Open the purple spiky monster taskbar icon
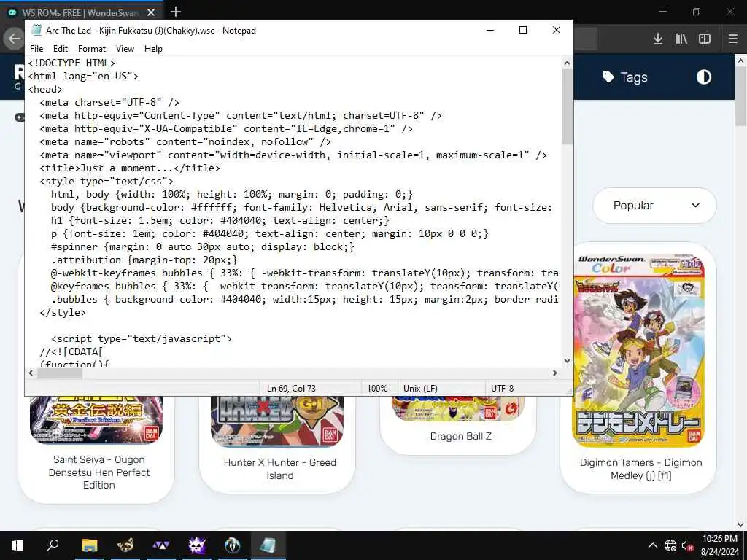 click(x=196, y=545)
